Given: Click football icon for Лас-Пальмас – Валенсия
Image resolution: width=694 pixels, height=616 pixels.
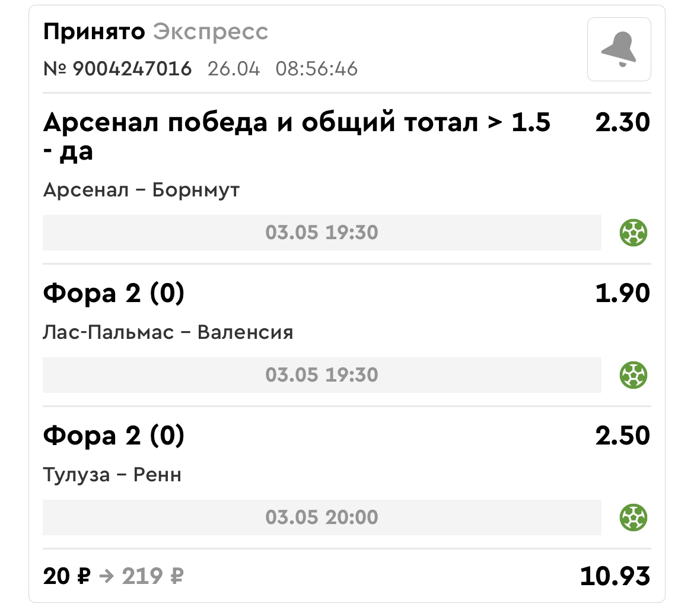Looking at the screenshot, I should click(633, 375).
